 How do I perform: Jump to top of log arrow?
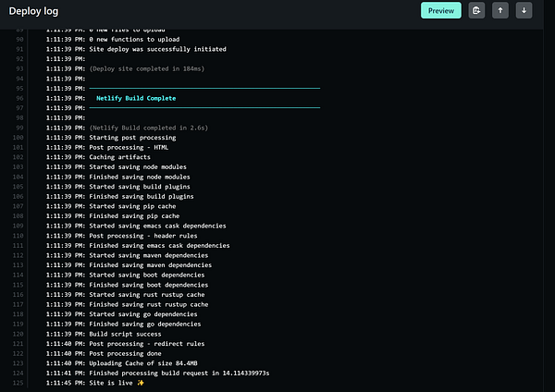pyautogui.click(x=500, y=10)
